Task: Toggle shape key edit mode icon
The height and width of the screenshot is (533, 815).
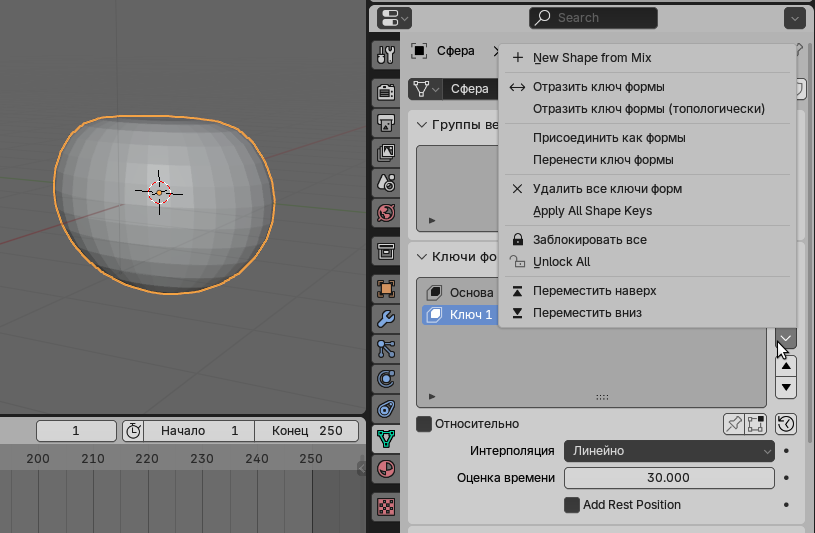Action: tap(755, 424)
